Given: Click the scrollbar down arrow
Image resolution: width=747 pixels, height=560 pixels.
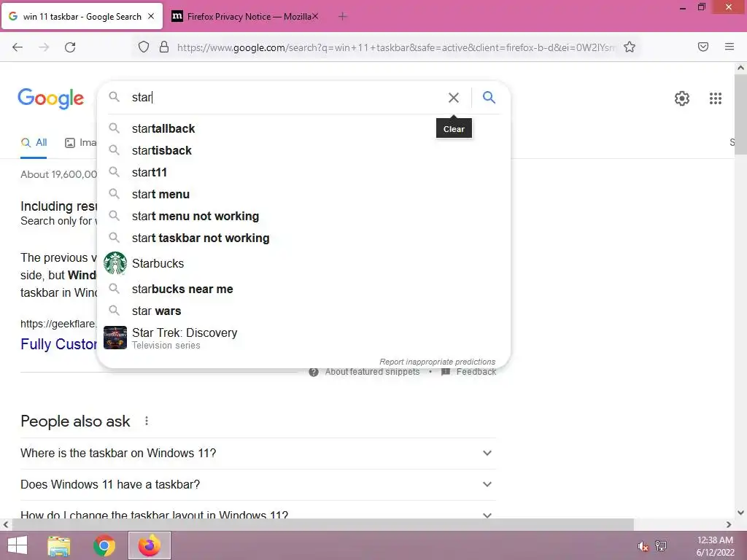Looking at the screenshot, I should point(740,513).
